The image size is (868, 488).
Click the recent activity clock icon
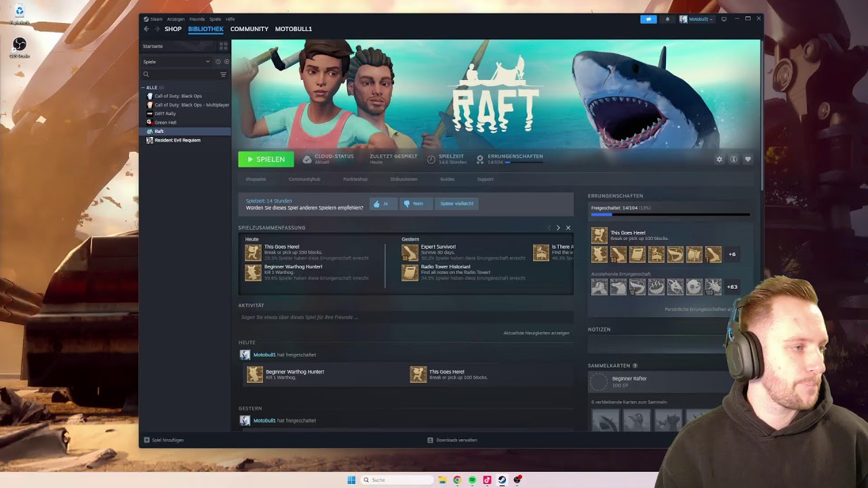click(218, 62)
